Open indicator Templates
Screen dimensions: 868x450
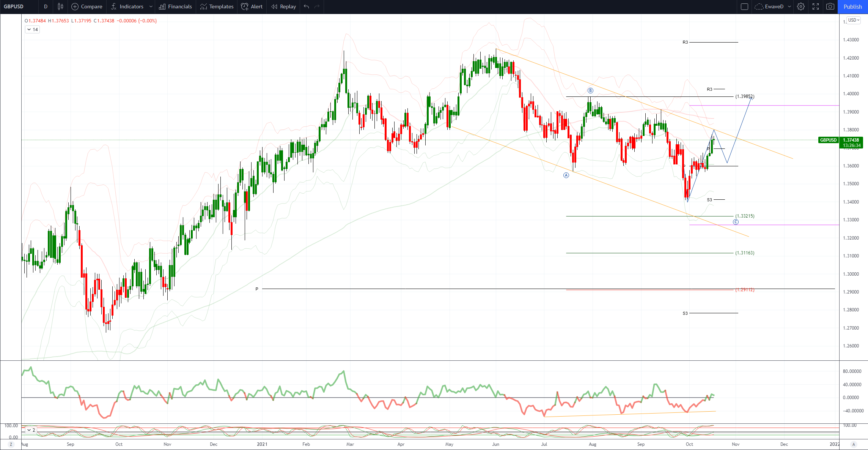point(217,6)
